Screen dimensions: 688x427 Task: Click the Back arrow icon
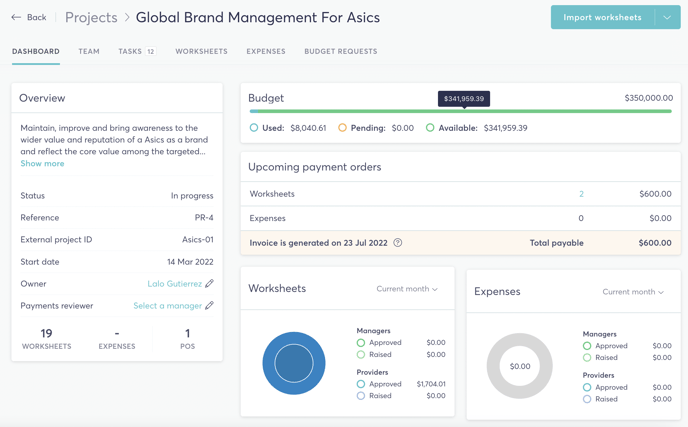[x=16, y=17]
